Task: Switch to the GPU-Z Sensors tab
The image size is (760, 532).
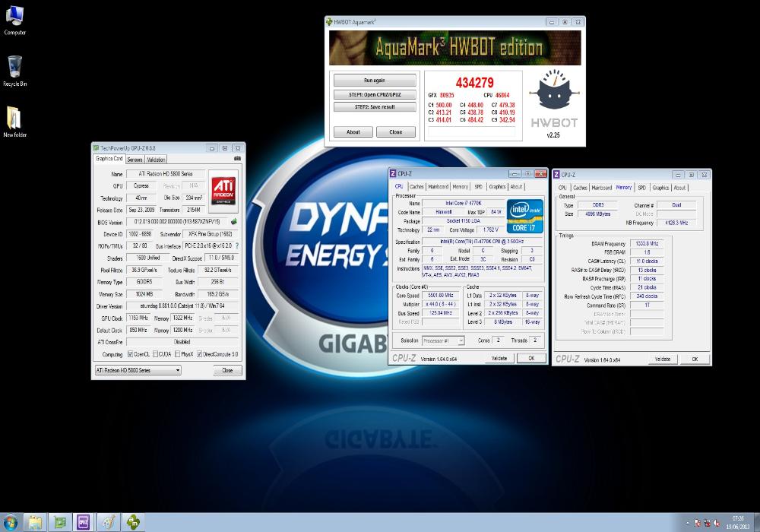Action: tap(135, 160)
